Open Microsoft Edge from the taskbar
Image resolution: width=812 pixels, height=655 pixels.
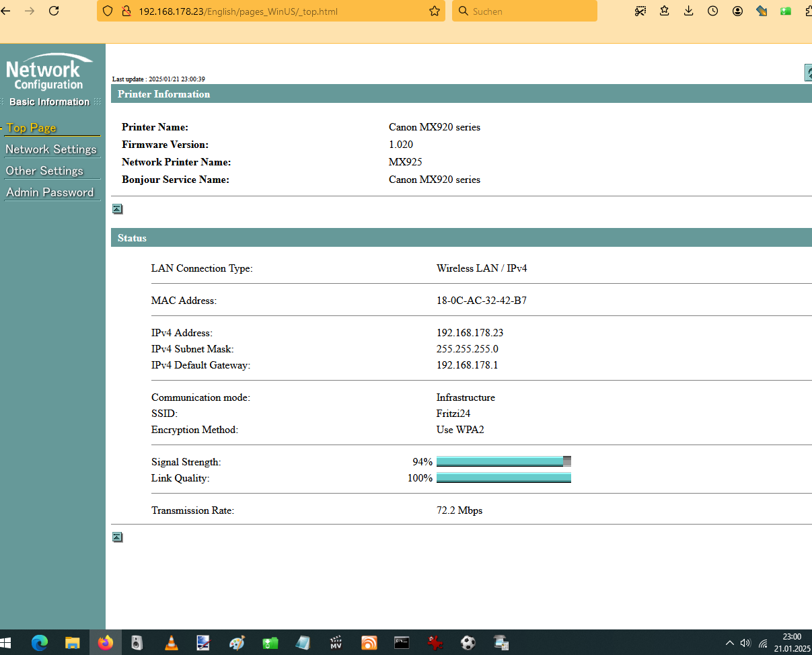[40, 643]
